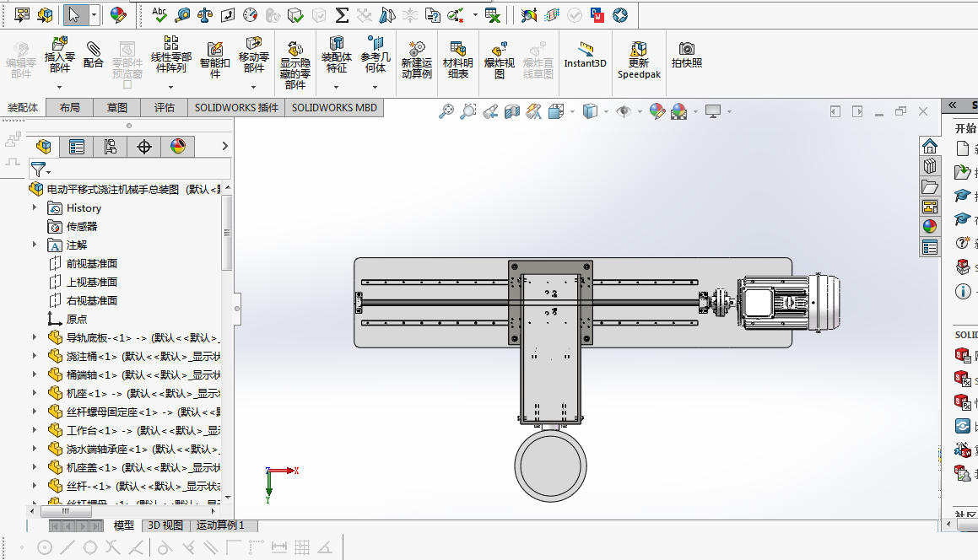This screenshot has width=978, height=560.
Task: Open the PropertyManager tab icon
Action: click(77, 147)
